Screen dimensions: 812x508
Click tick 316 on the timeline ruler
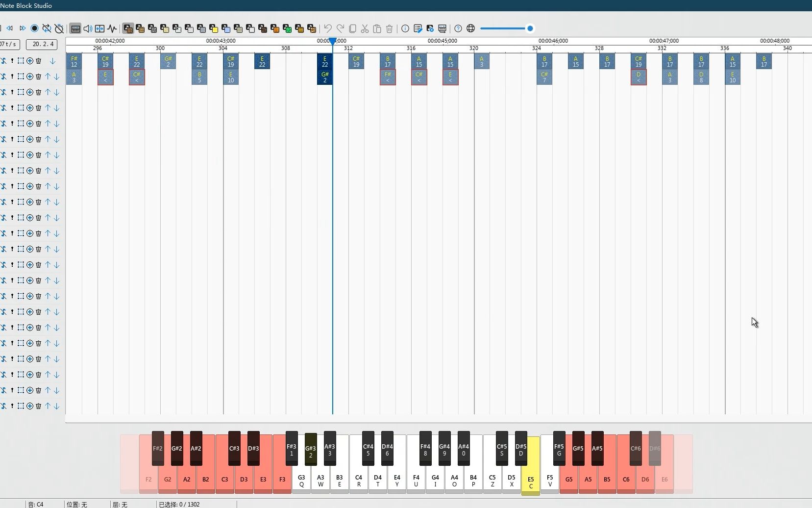point(411,48)
